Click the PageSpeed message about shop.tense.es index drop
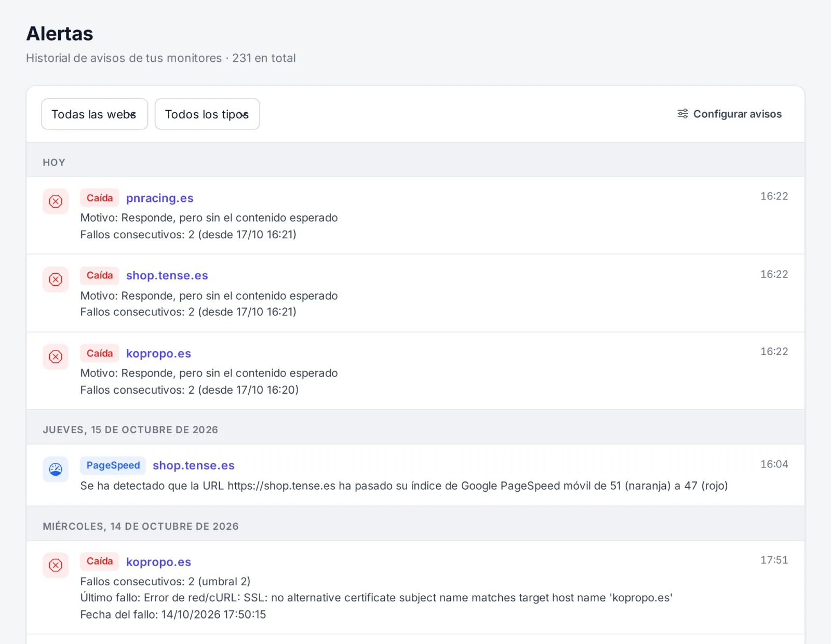 (x=404, y=486)
